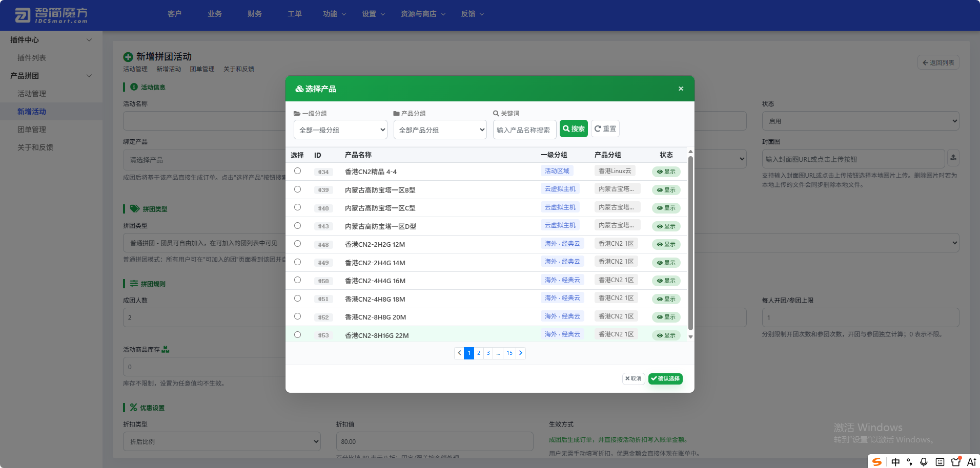Click the IME skin shirt icon

click(956, 462)
